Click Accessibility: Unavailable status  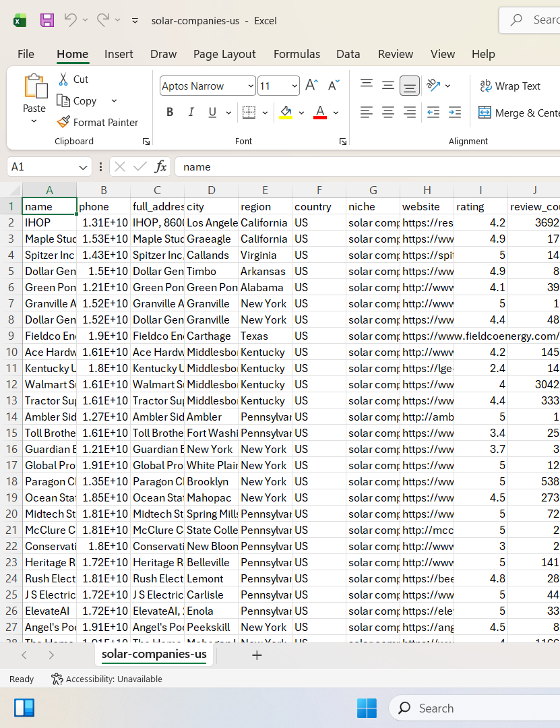tap(106, 679)
